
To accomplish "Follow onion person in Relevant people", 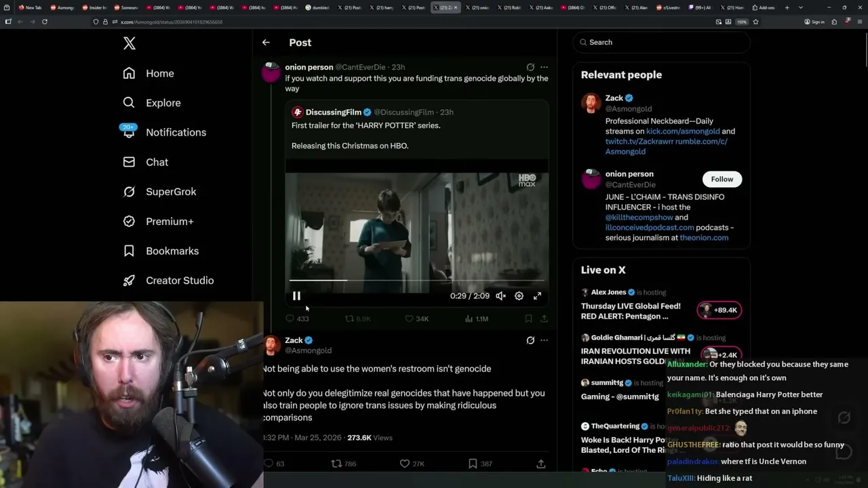I will pyautogui.click(x=722, y=179).
